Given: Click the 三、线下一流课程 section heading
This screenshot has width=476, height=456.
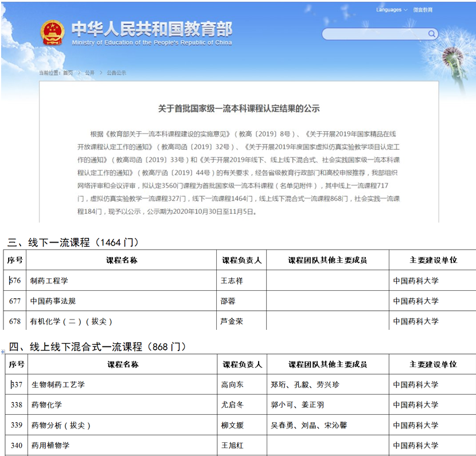Looking at the screenshot, I should tap(73, 242).
